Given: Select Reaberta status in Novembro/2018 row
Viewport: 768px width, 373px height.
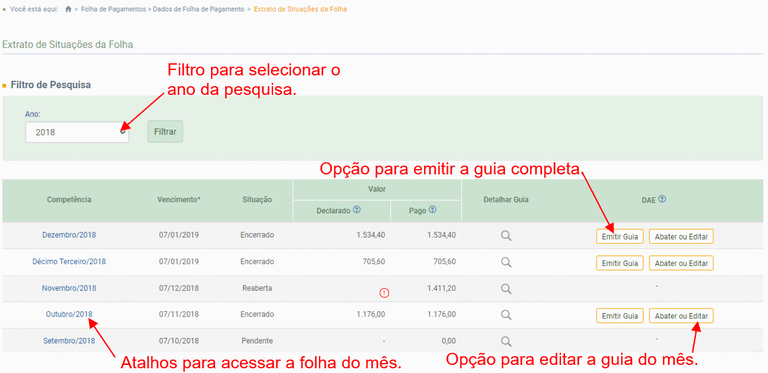Looking at the screenshot, I should pyautogui.click(x=257, y=288).
